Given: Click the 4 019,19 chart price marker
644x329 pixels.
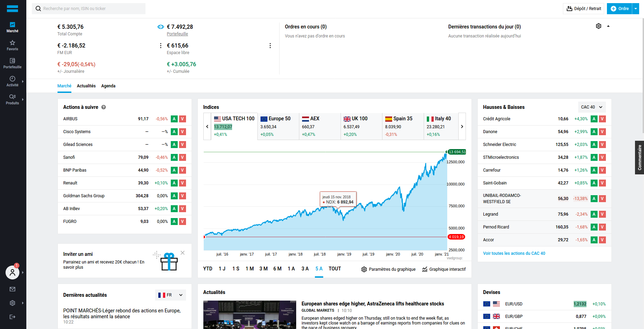Looking at the screenshot, I should 456,237.
